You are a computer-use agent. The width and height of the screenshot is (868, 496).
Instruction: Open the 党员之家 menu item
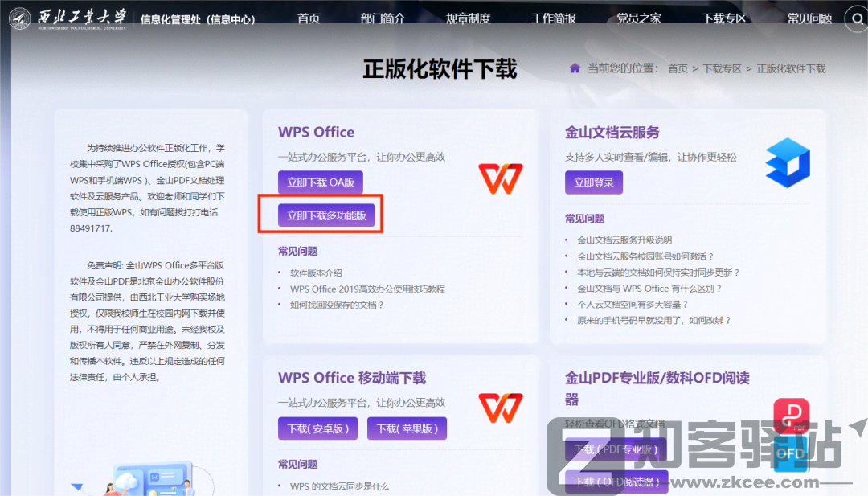tap(639, 18)
